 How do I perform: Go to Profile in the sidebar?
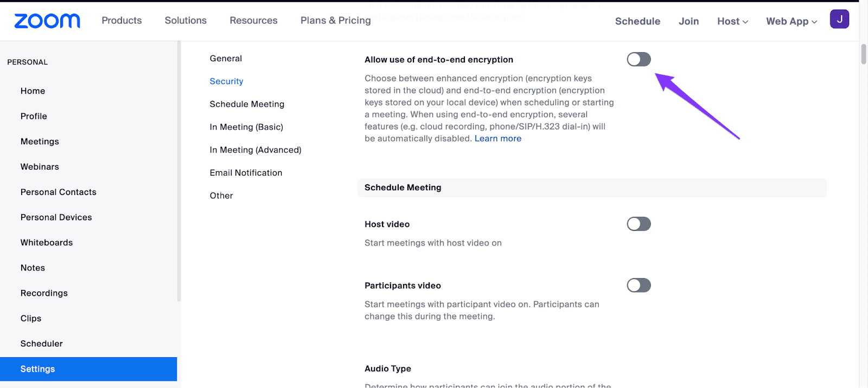click(x=33, y=116)
